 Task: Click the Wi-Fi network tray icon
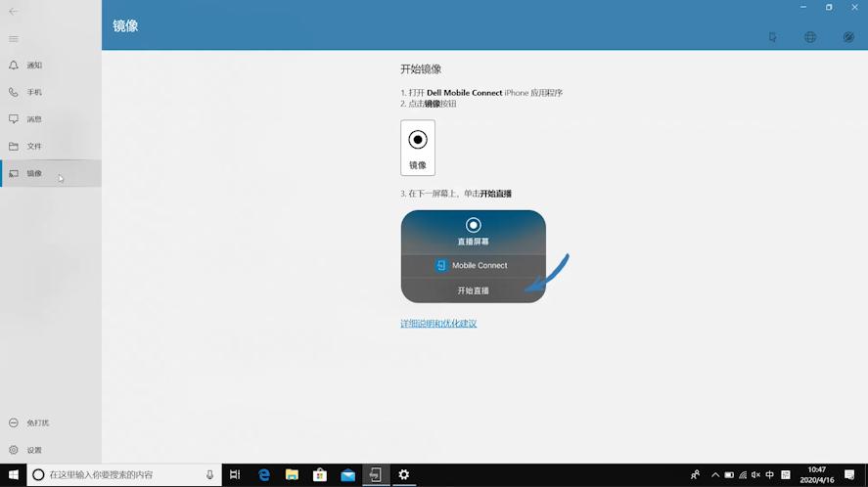click(743, 475)
